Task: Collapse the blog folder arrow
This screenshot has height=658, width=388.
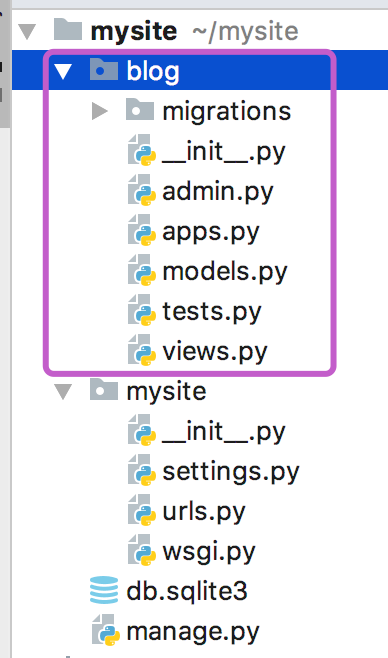Action: [63, 72]
